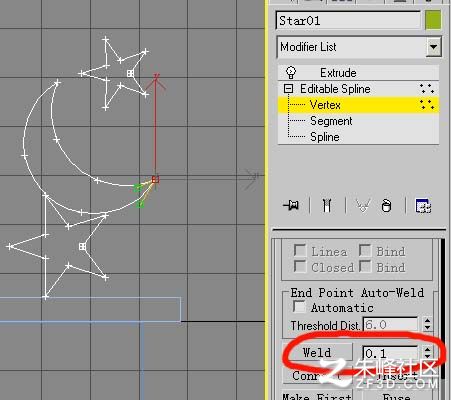
Task: Open Configure Modifier Sets icon
Action: click(x=423, y=206)
